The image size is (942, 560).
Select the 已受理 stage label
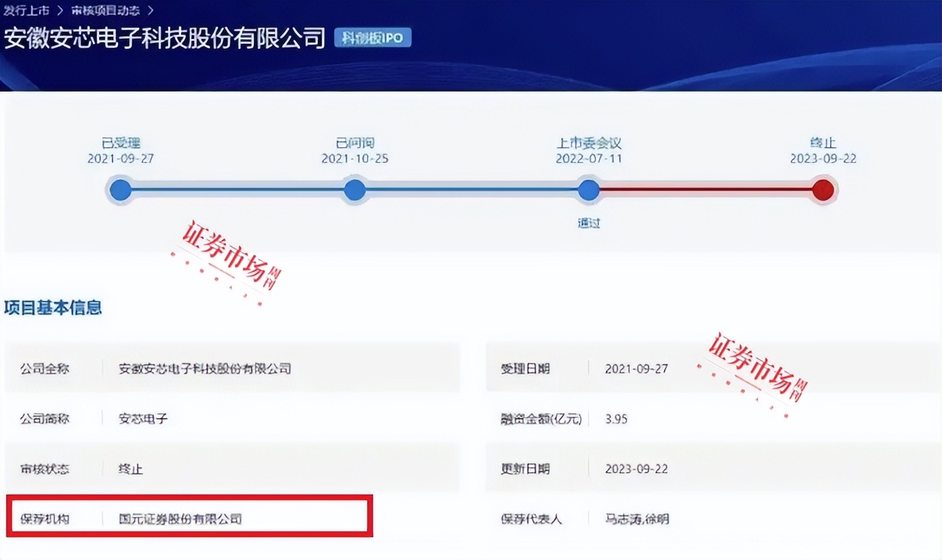click(x=121, y=143)
